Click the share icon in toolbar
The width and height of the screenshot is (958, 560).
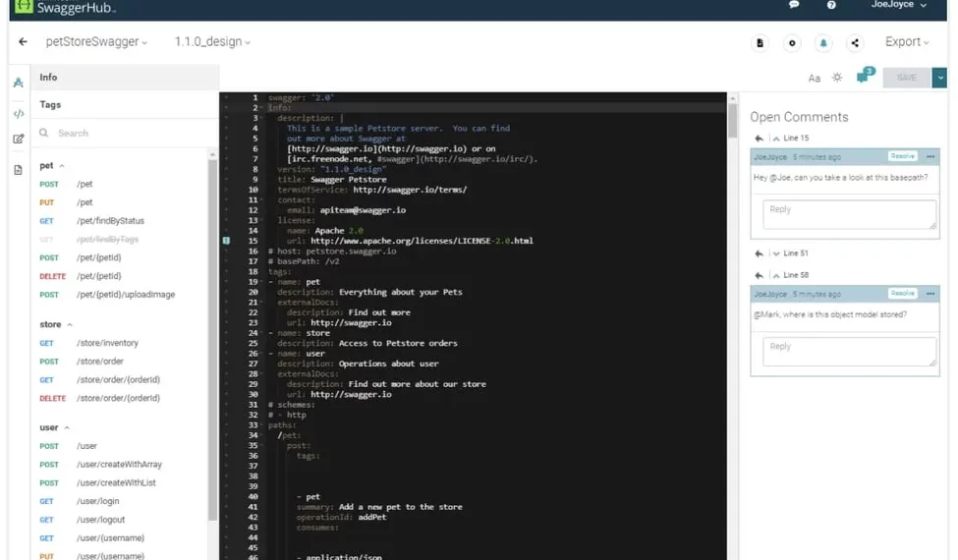855,43
